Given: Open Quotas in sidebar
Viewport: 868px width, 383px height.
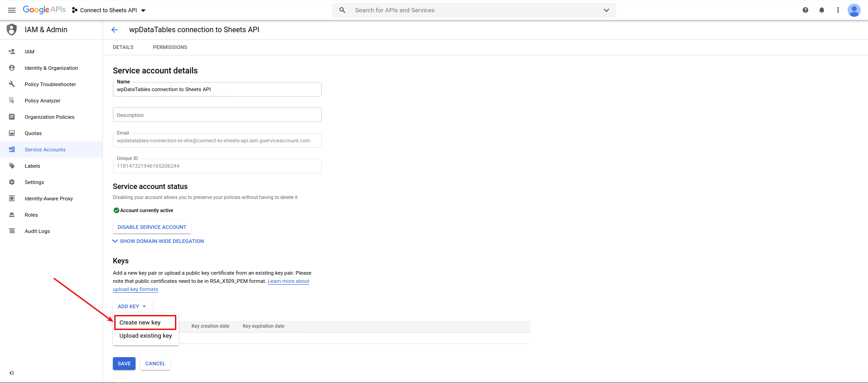Looking at the screenshot, I should (51, 133).
